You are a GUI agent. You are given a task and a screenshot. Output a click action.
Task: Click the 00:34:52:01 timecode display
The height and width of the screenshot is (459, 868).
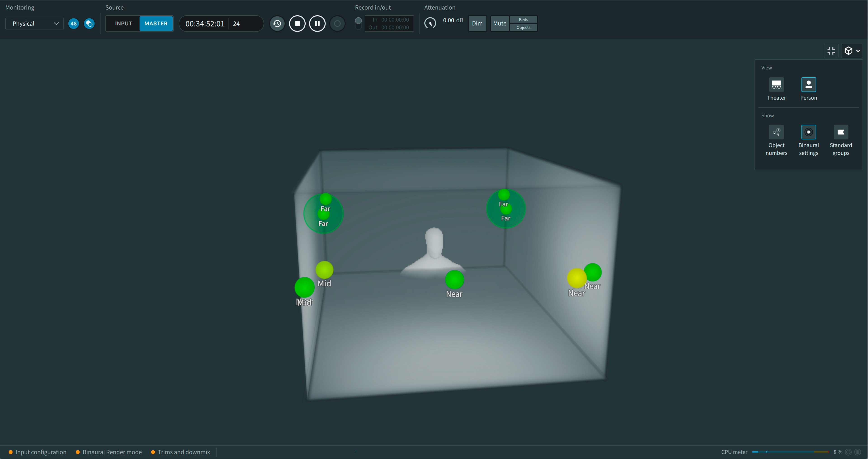tap(205, 24)
